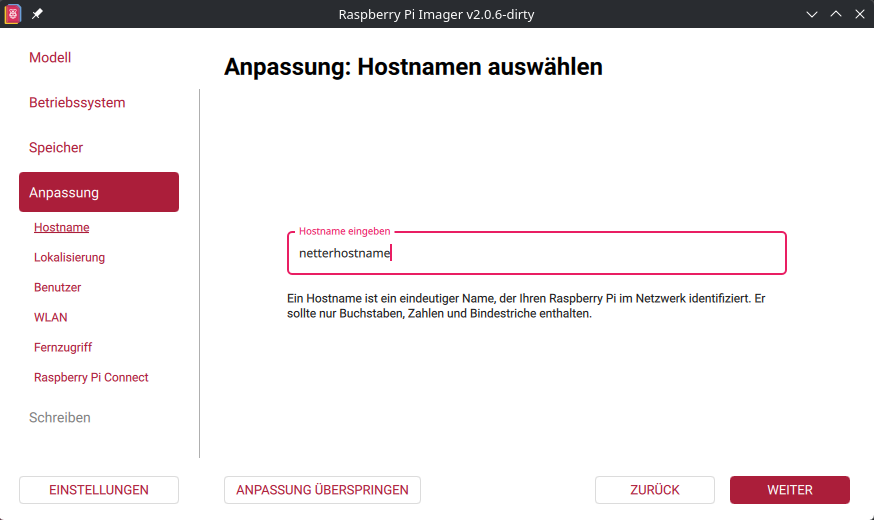
Task: Click the Raspberry Pi Imager app icon
Action: coord(13,14)
